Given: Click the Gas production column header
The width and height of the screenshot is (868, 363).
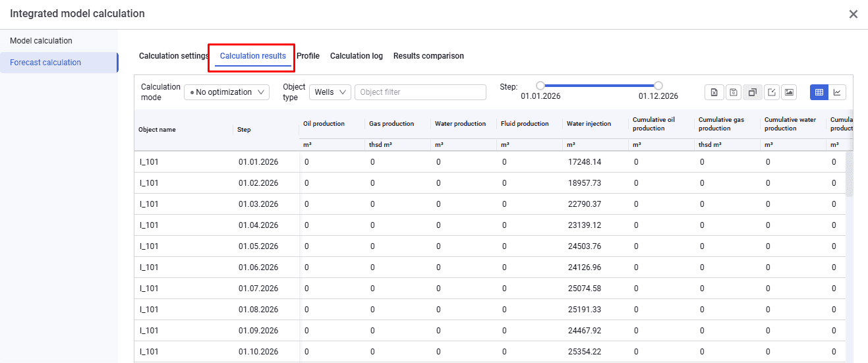Looking at the screenshot, I should click(x=391, y=124).
